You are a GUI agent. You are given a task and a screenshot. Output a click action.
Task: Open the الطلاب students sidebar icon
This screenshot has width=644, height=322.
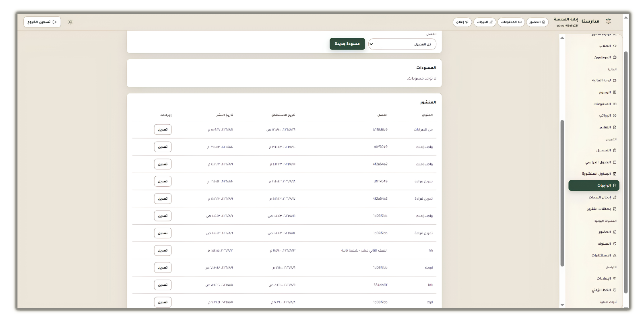615,46
